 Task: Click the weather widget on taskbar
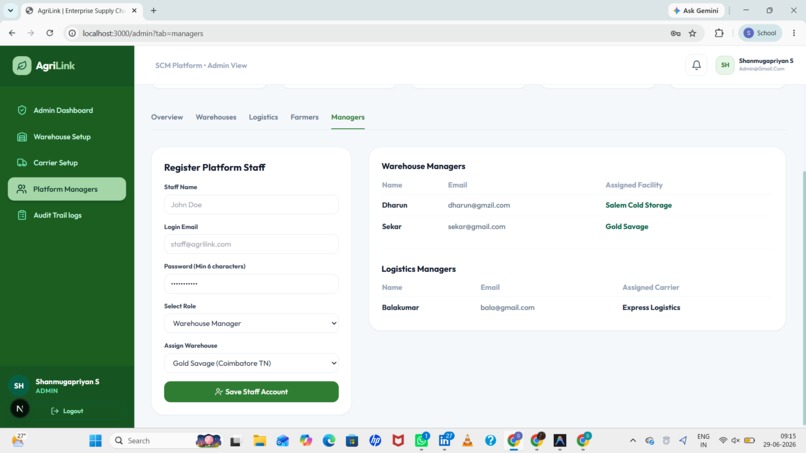[19, 440]
